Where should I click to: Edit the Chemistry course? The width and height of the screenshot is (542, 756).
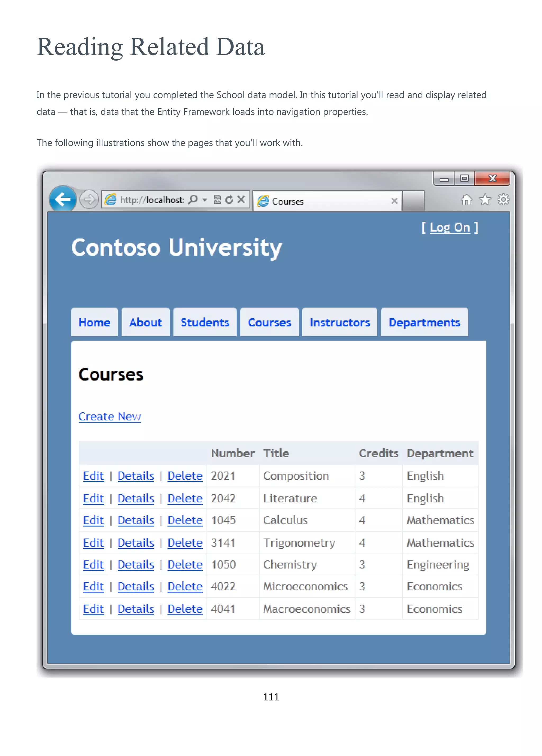93,565
